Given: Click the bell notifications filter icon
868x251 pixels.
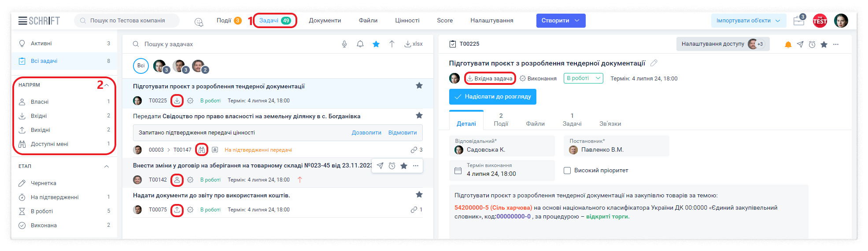Looking at the screenshot, I should (360, 44).
